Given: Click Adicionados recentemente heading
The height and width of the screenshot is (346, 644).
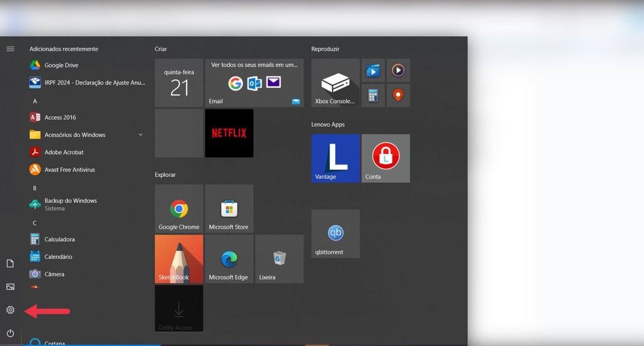Looking at the screenshot, I should point(63,49).
